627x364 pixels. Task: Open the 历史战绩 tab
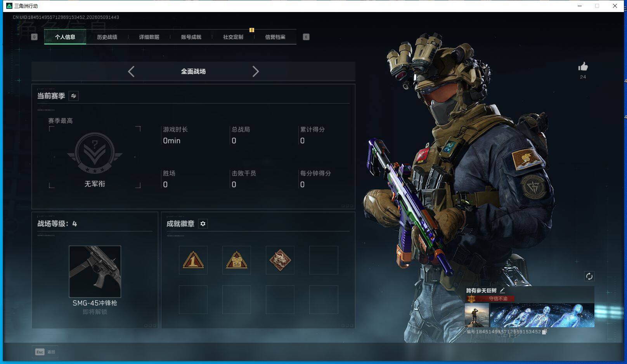point(107,37)
